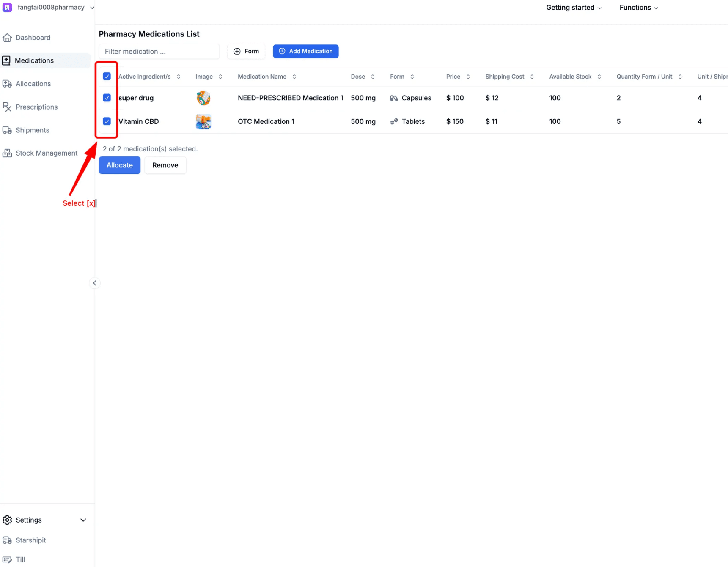Screen dimensions: 728x567
Task: Uncheck the select-all header checkbox
Action: click(x=107, y=77)
